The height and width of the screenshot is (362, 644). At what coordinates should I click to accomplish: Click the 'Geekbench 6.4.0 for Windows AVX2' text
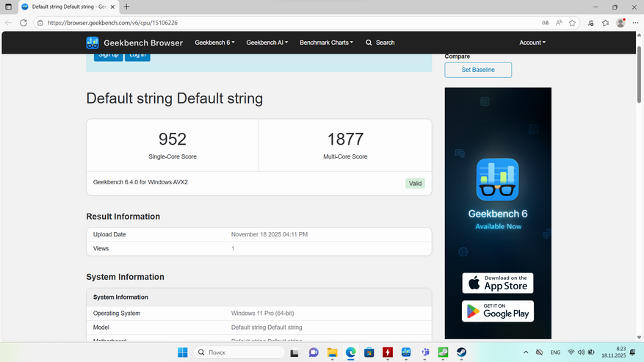(x=140, y=182)
